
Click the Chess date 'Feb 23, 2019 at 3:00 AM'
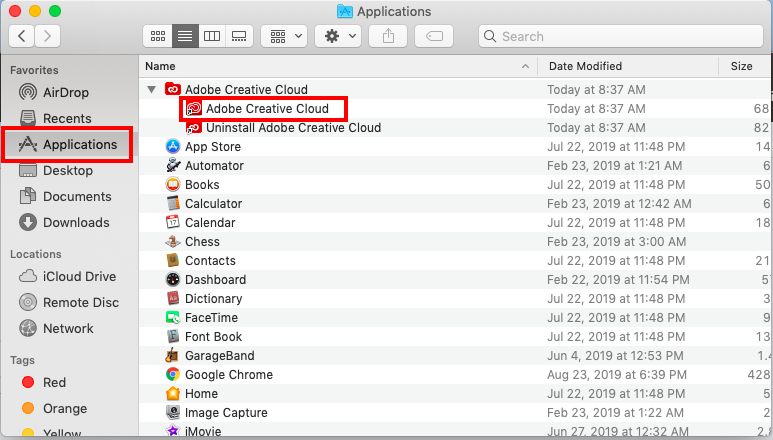[x=616, y=241]
